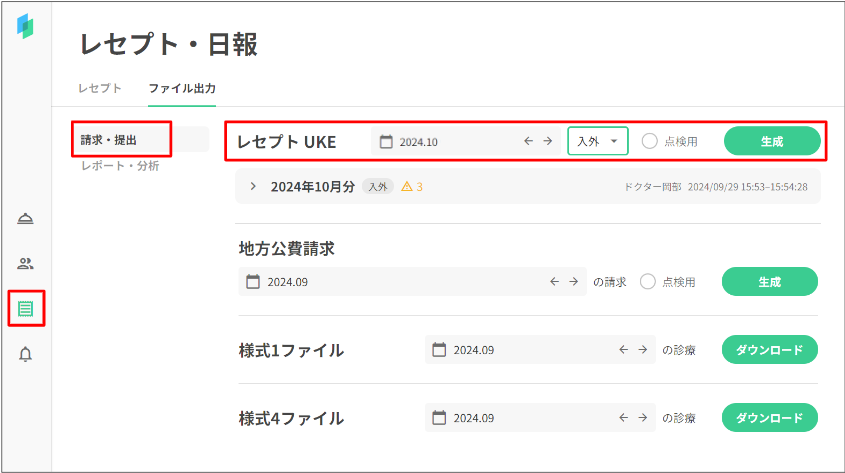Open the patients sidebar icon
Screen dimensions: 845x473
26,264
